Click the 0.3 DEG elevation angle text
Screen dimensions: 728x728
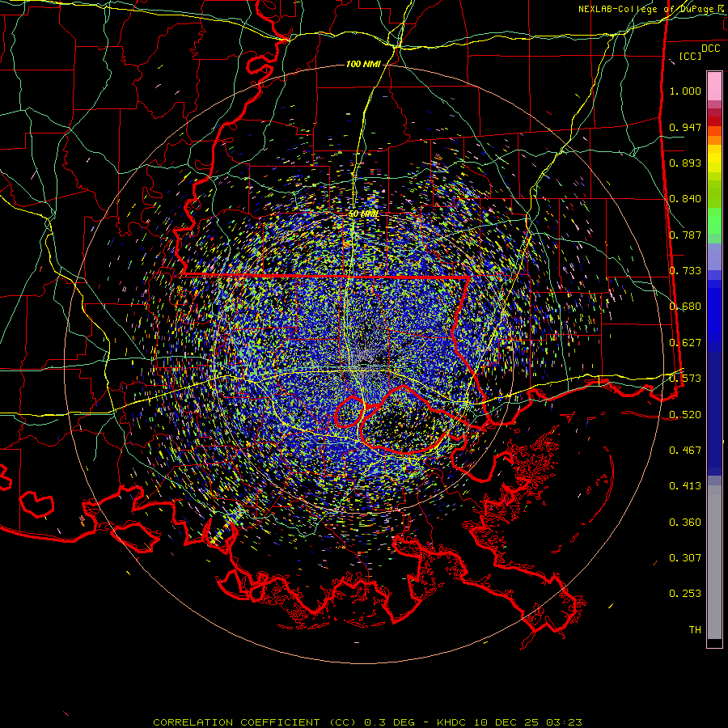(x=392, y=722)
